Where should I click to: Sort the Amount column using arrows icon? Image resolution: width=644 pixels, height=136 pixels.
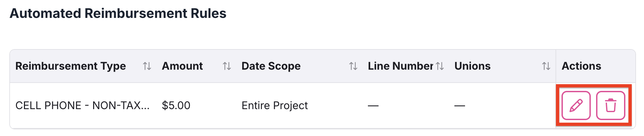coord(227,66)
